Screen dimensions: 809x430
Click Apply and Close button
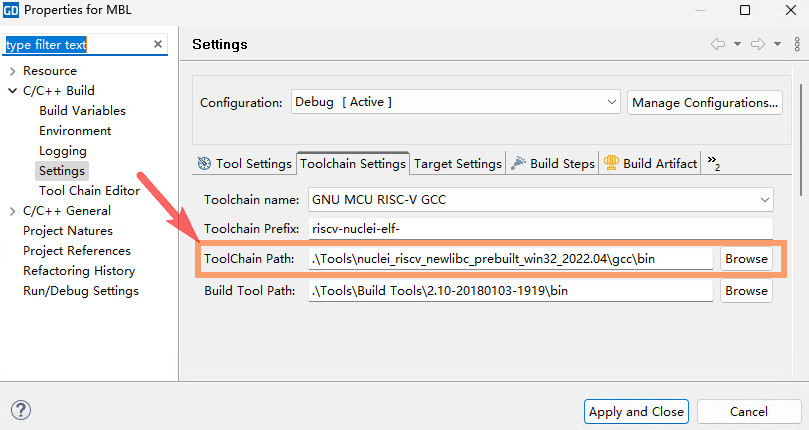click(636, 411)
